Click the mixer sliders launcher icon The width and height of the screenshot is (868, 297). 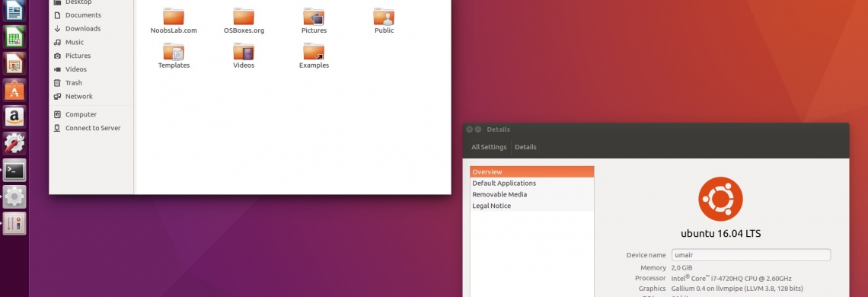click(x=14, y=223)
